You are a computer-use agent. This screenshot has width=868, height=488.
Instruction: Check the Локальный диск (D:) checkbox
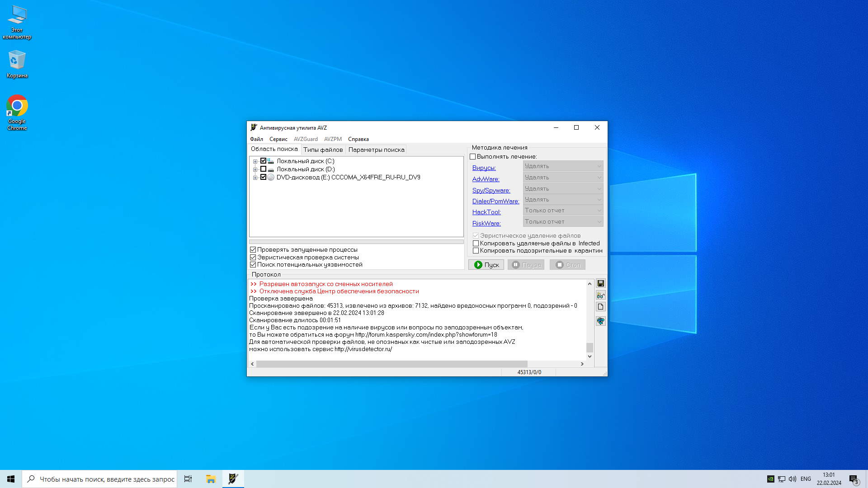click(263, 169)
